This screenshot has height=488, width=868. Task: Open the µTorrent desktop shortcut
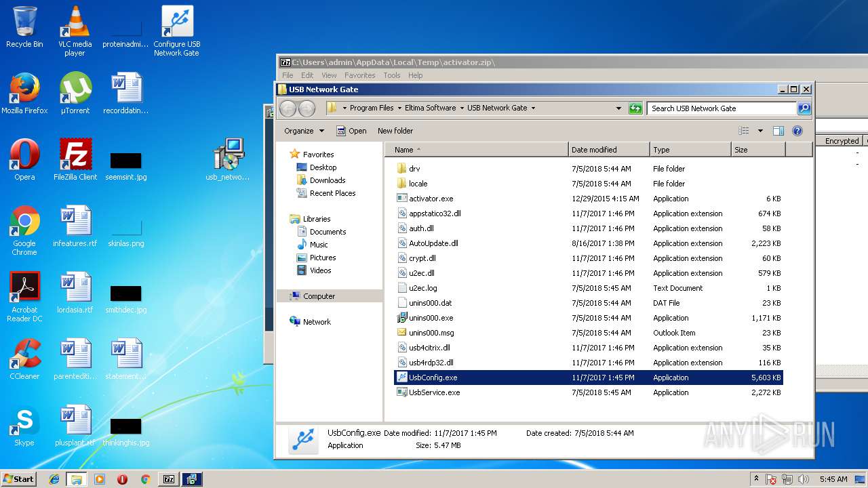(75, 94)
